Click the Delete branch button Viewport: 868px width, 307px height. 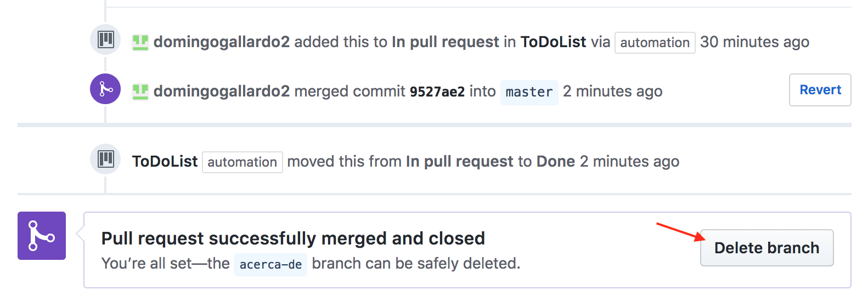coord(766,248)
